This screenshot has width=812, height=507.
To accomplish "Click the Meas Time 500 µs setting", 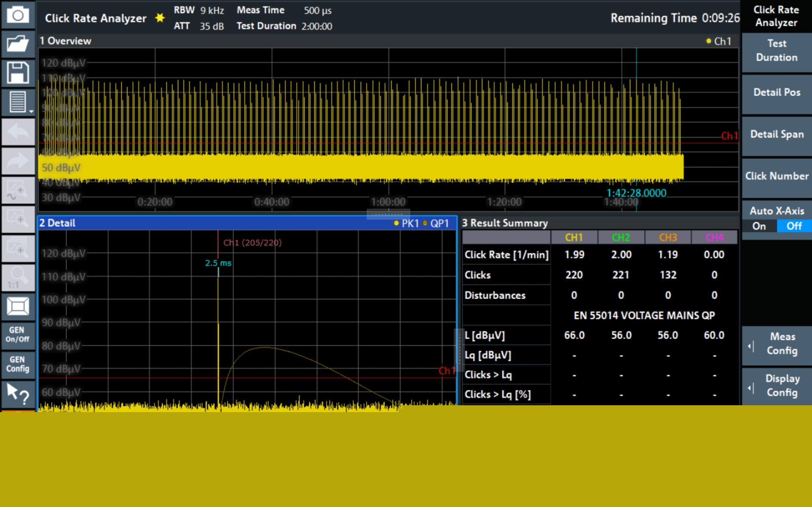I will point(284,10).
